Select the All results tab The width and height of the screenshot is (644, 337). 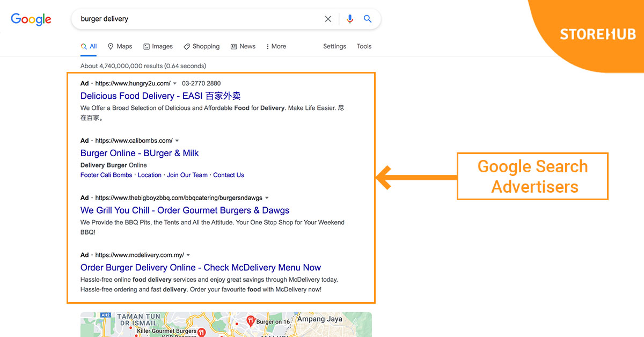(89, 47)
